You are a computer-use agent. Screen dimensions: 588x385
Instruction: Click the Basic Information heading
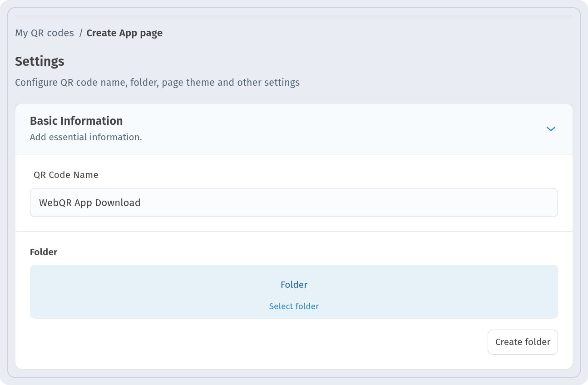coord(76,121)
